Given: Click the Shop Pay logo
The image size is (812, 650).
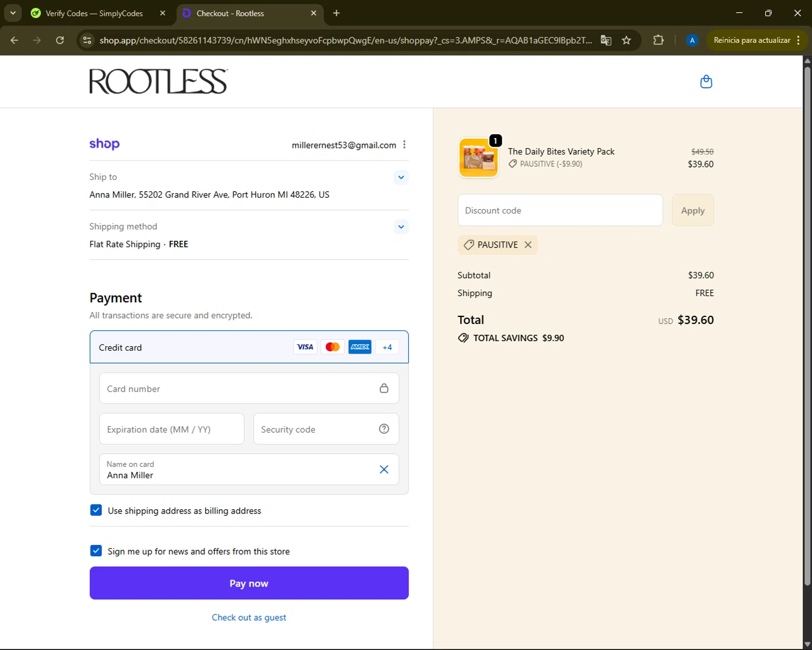Looking at the screenshot, I should coord(104,144).
